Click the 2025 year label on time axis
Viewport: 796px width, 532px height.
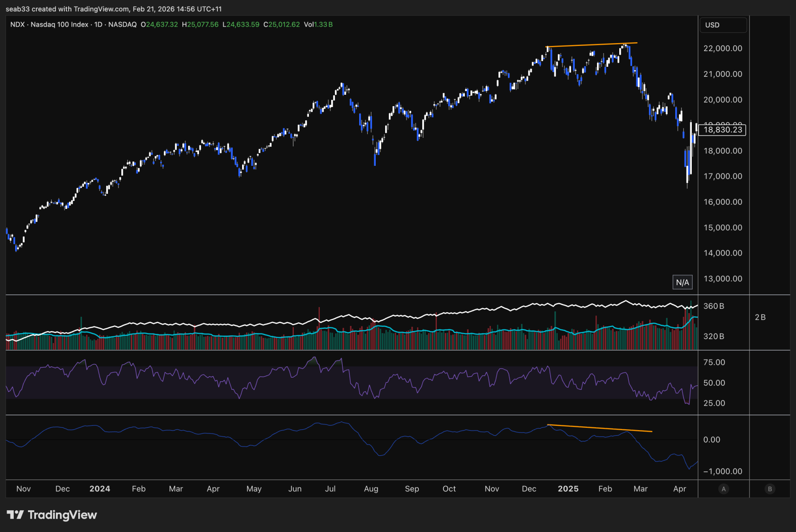tap(568, 489)
